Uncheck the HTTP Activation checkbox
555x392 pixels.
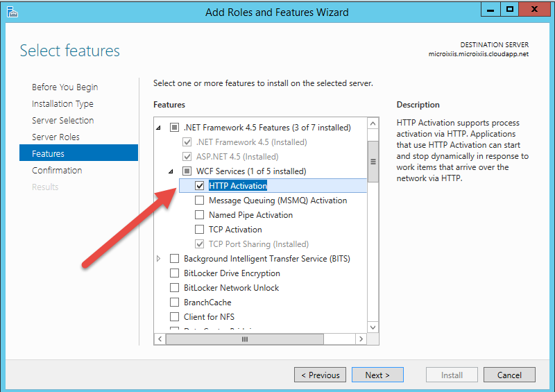pos(200,186)
